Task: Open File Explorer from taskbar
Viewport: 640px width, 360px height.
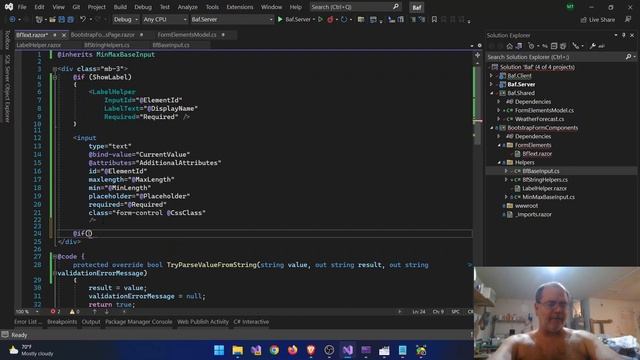Action: coord(238,350)
